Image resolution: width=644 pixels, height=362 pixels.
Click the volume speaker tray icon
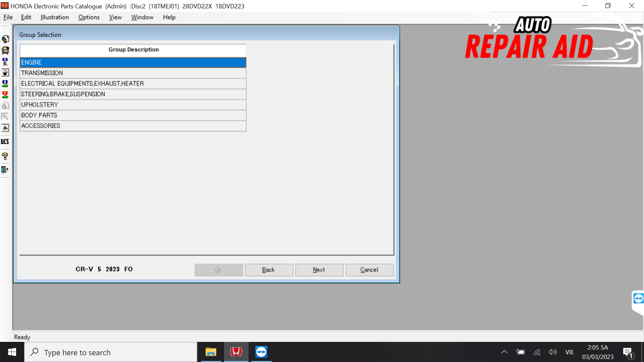tap(553, 352)
